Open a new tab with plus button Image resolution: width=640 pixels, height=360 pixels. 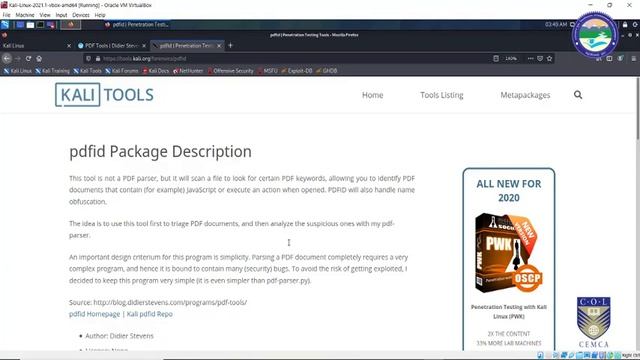pyautogui.click(x=230, y=45)
